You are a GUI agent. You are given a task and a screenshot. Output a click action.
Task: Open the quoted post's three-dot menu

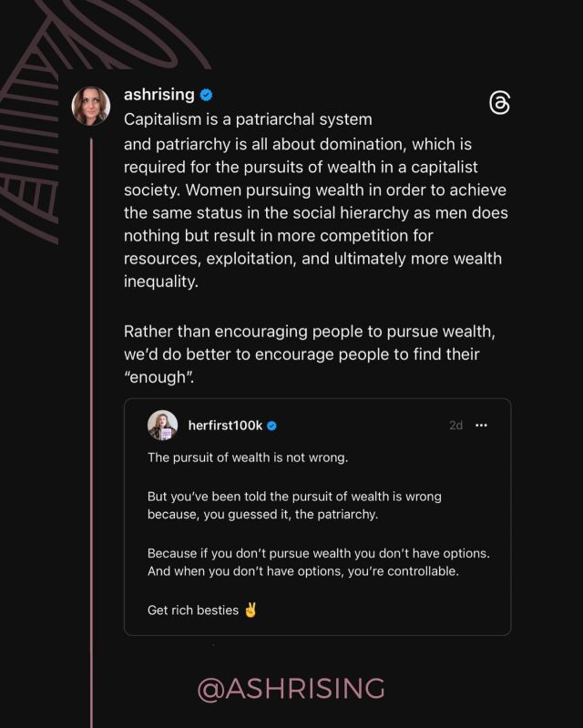pyautogui.click(x=482, y=426)
